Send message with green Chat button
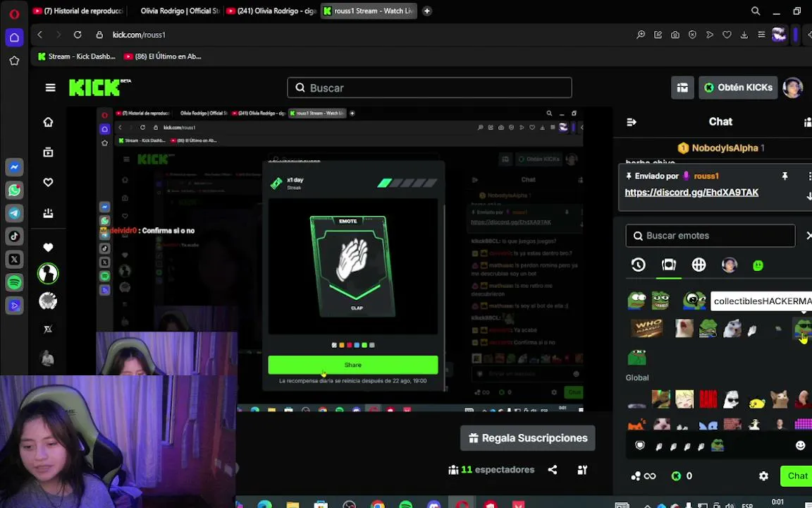 click(796, 476)
